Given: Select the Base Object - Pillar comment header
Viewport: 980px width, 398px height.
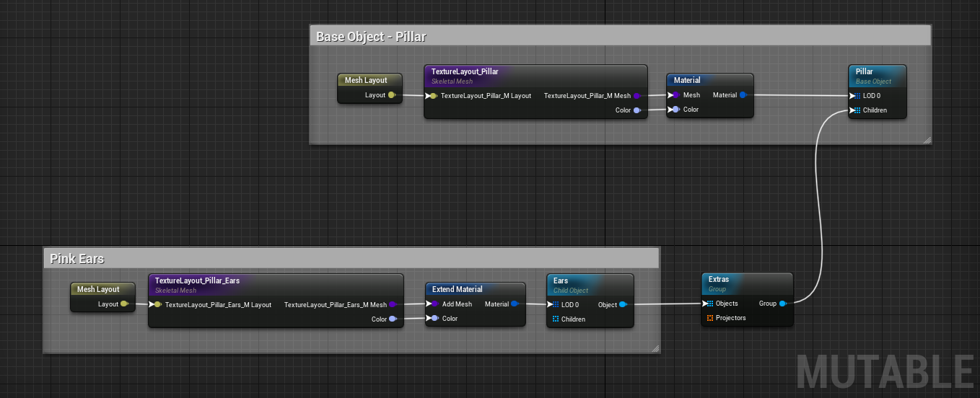Looking at the screenshot, I should (x=621, y=36).
